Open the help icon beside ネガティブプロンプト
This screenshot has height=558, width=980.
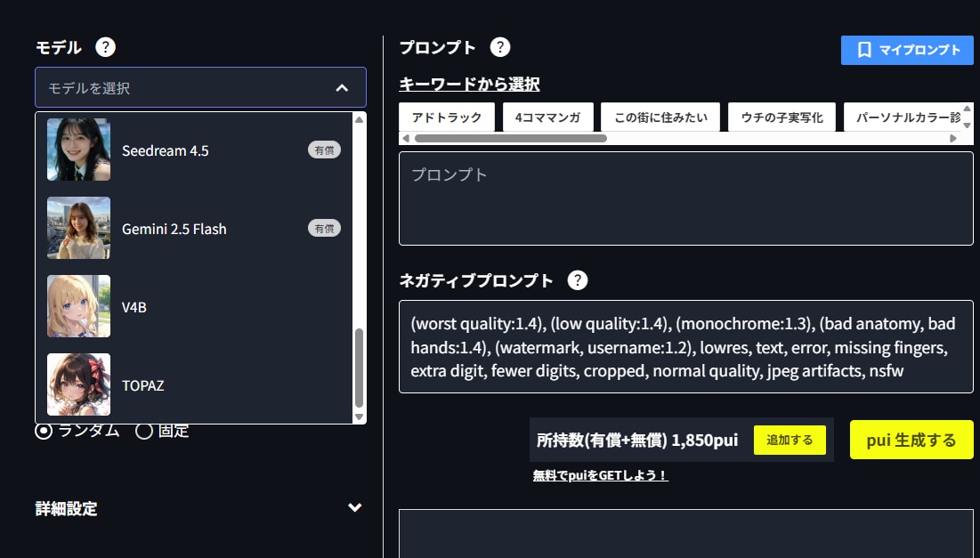point(577,280)
